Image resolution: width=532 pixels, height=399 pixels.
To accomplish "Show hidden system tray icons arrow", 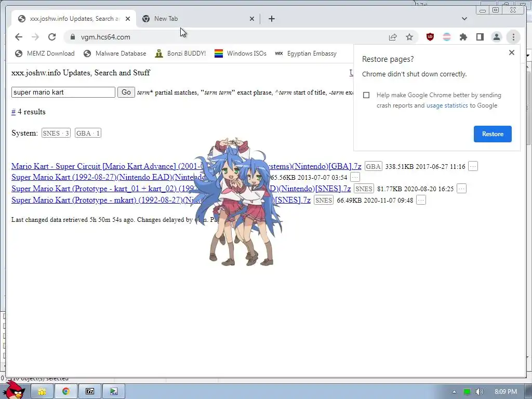I will click(454, 392).
